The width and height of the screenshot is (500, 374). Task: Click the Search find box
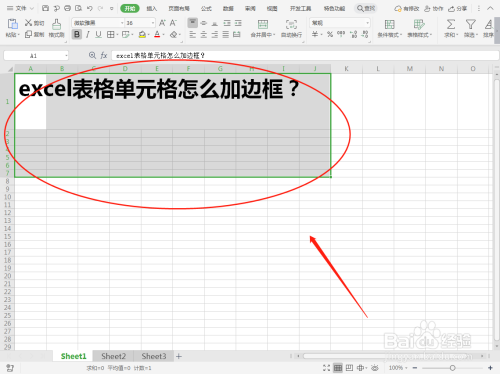(366, 8)
